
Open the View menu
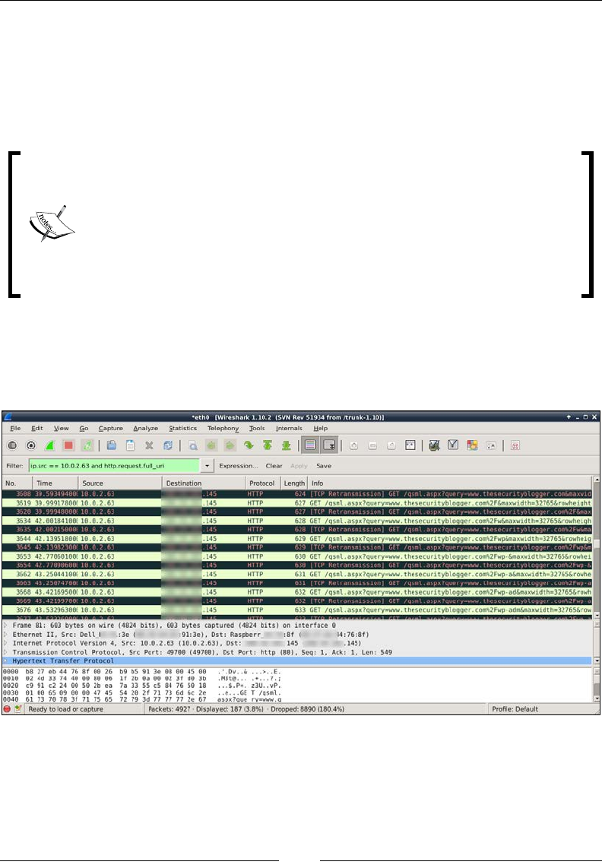tap(61, 428)
